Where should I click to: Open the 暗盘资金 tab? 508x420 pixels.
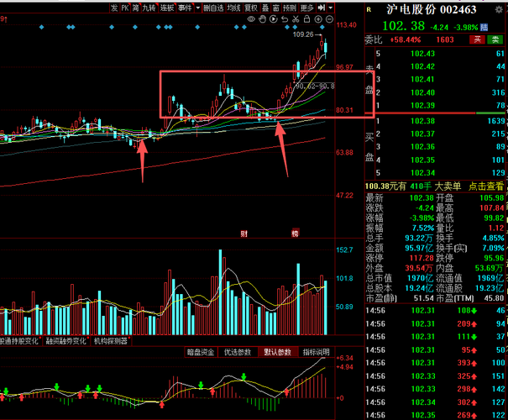coord(201,352)
